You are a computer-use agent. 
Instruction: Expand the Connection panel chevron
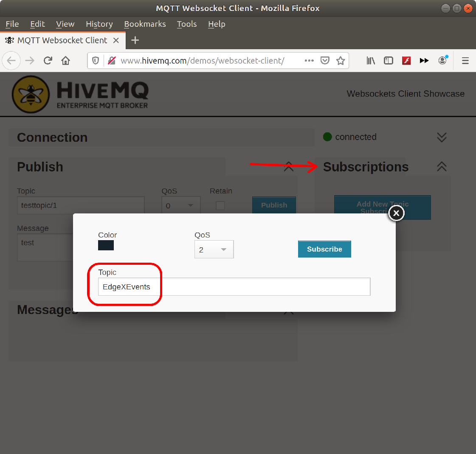pyautogui.click(x=442, y=137)
